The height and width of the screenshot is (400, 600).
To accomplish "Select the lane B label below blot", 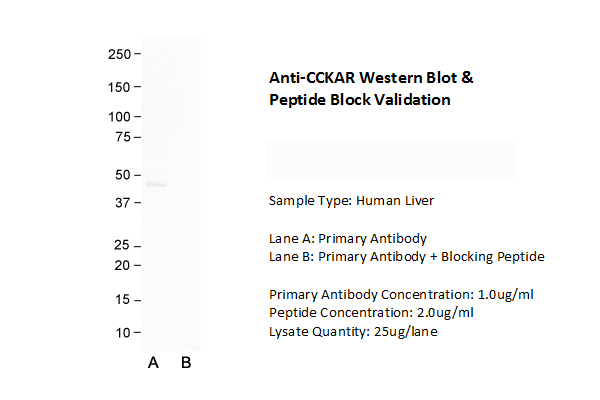I will click(x=186, y=363).
